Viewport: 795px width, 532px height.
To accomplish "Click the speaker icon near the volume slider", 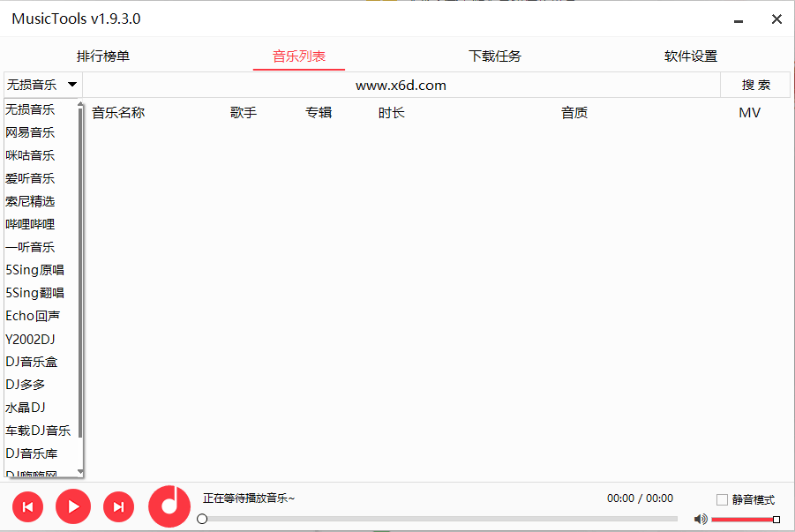I will pos(700,519).
